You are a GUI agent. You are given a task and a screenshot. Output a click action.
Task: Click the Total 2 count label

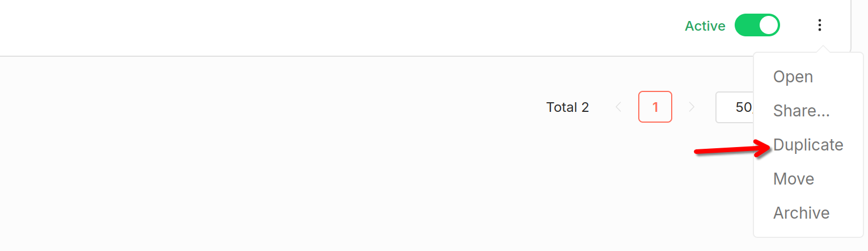pos(567,107)
